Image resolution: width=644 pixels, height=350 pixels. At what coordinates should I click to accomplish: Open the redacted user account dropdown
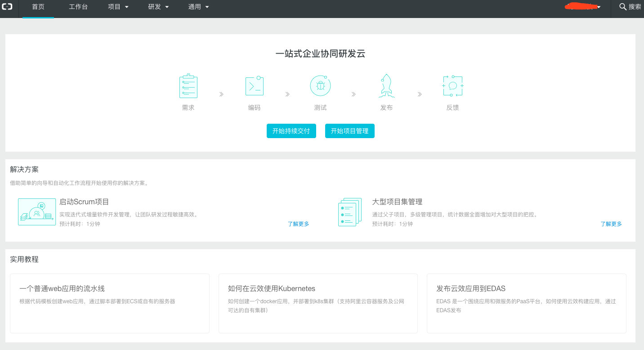(x=584, y=7)
